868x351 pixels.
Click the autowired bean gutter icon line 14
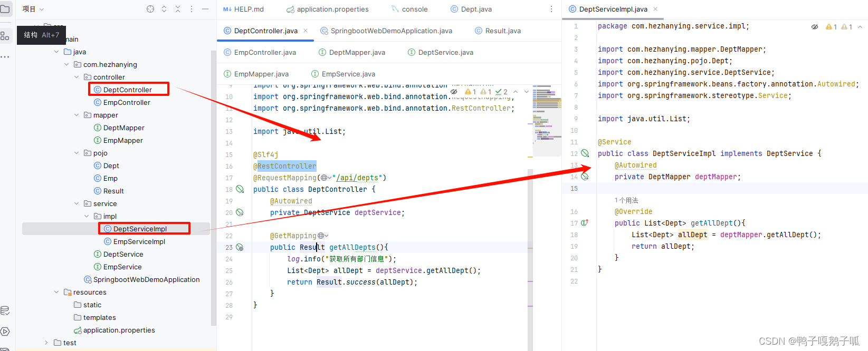[585, 177]
